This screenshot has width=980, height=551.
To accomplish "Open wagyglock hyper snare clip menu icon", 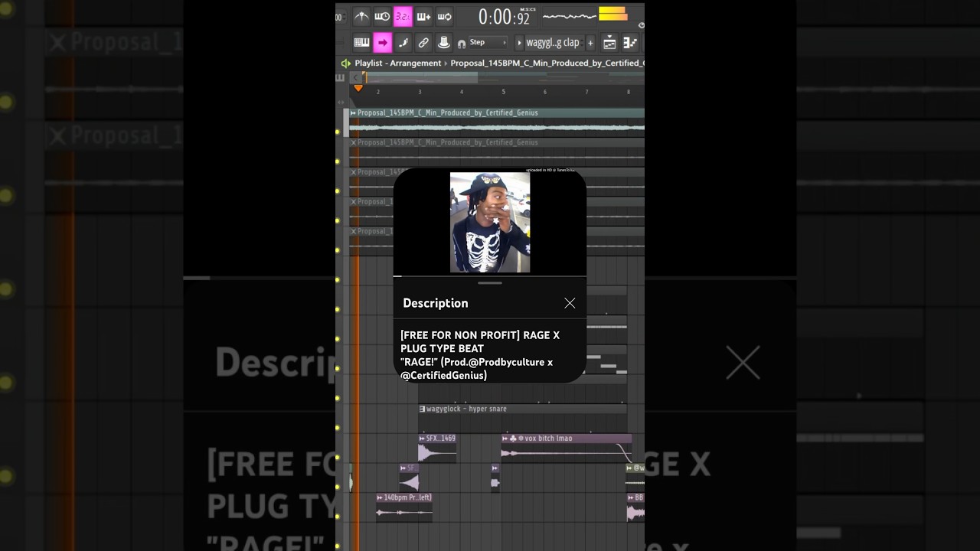I will 422,409.
